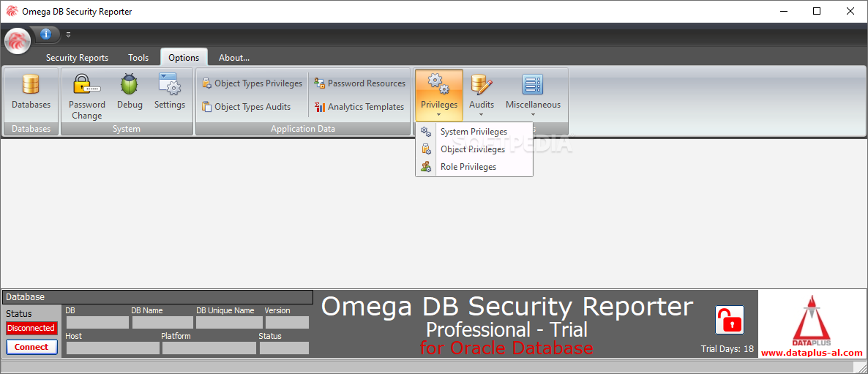Minimize the application window

tap(783, 11)
